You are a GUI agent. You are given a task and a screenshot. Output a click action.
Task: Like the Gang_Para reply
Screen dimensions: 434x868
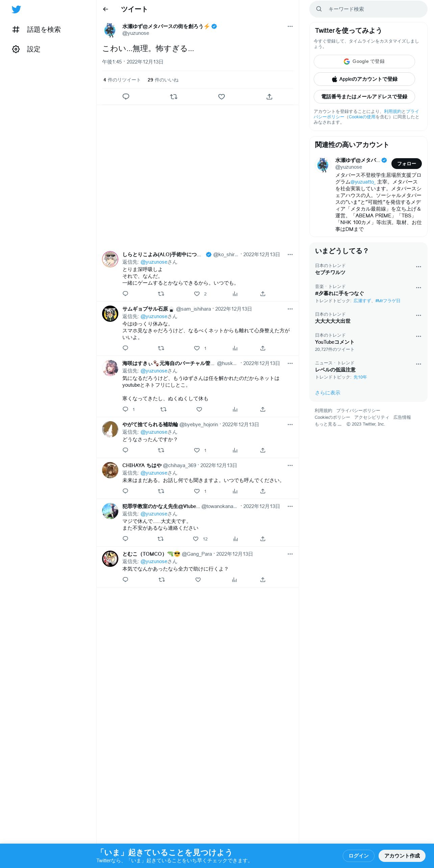[x=198, y=580]
